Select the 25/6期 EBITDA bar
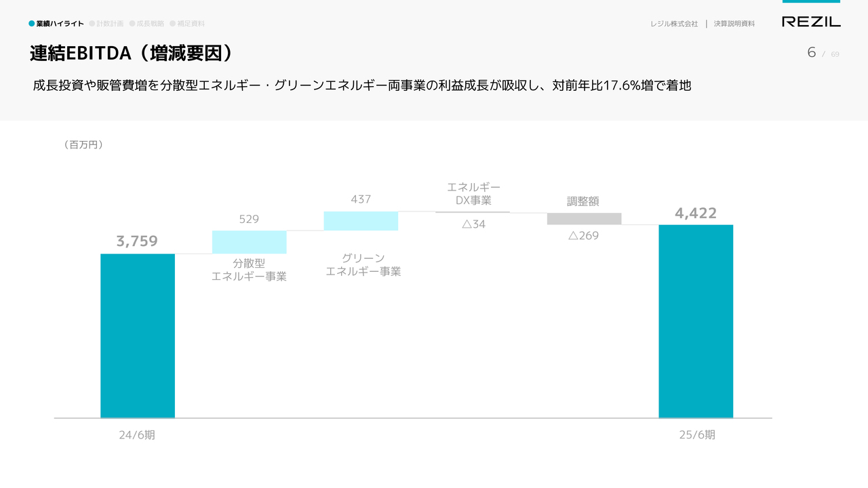Viewport: 868px width, 488px height. point(696,321)
